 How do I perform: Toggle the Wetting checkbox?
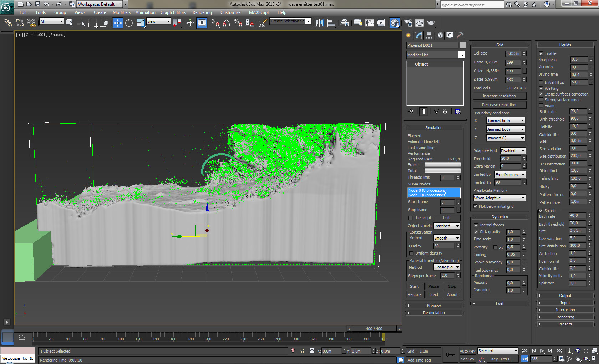[x=541, y=88]
